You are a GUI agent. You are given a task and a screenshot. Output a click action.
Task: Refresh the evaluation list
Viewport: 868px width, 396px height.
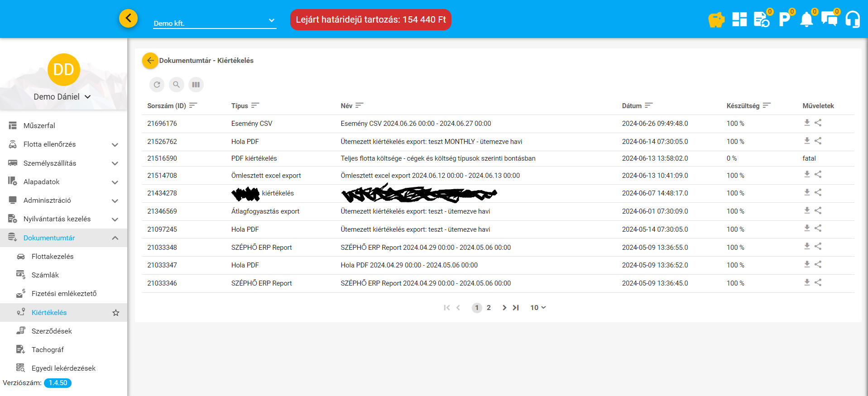click(x=157, y=85)
